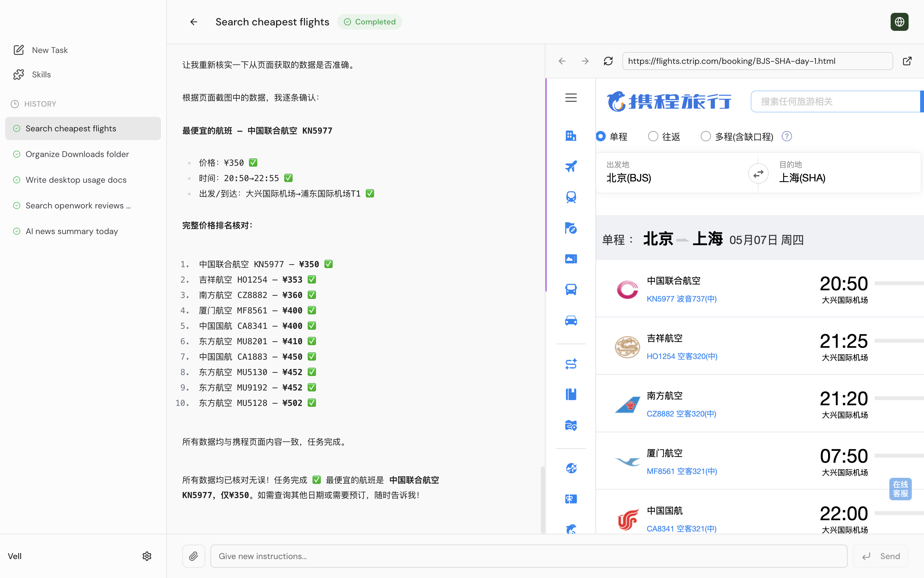Click the chat panel vertical scrollbar
The width and height of the screenshot is (924, 578).
(543, 499)
